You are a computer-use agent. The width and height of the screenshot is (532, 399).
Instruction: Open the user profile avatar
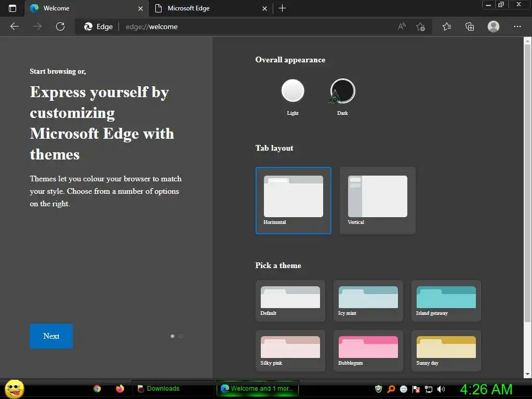point(494,26)
